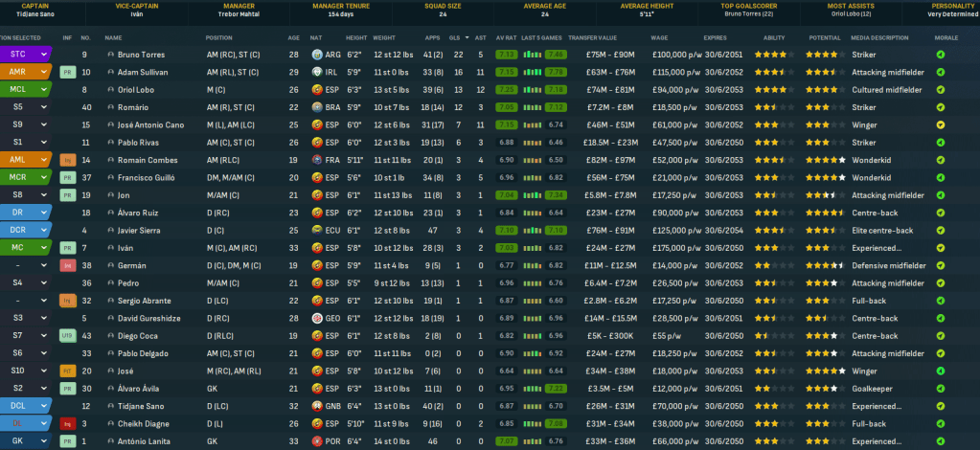Click Romain Combes' orange injury badge
The width and height of the screenshot is (980, 450).
tap(68, 160)
